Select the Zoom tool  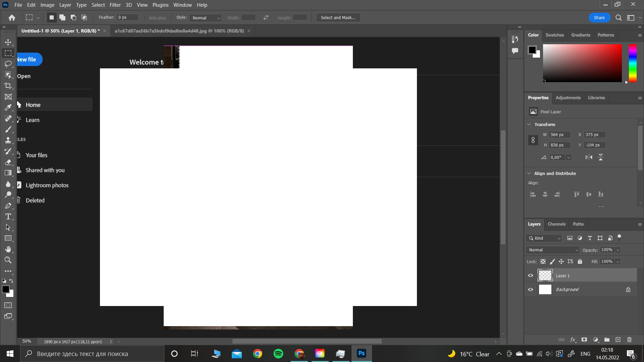click(x=8, y=260)
